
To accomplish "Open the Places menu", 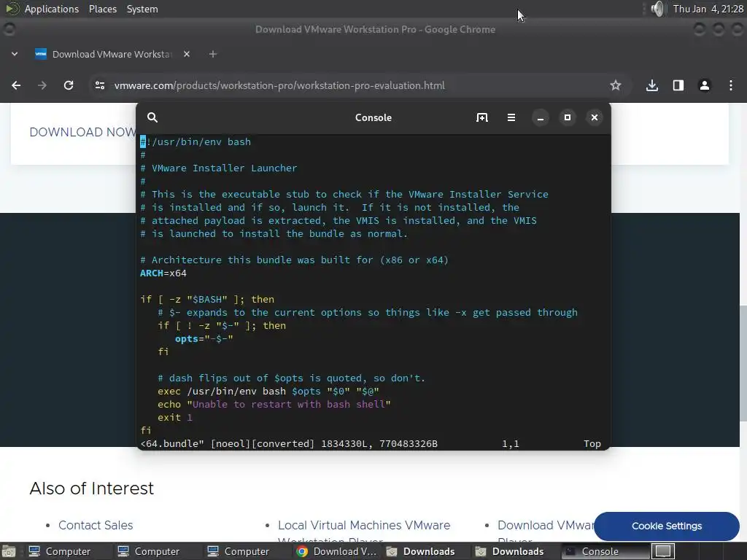I will [102, 9].
